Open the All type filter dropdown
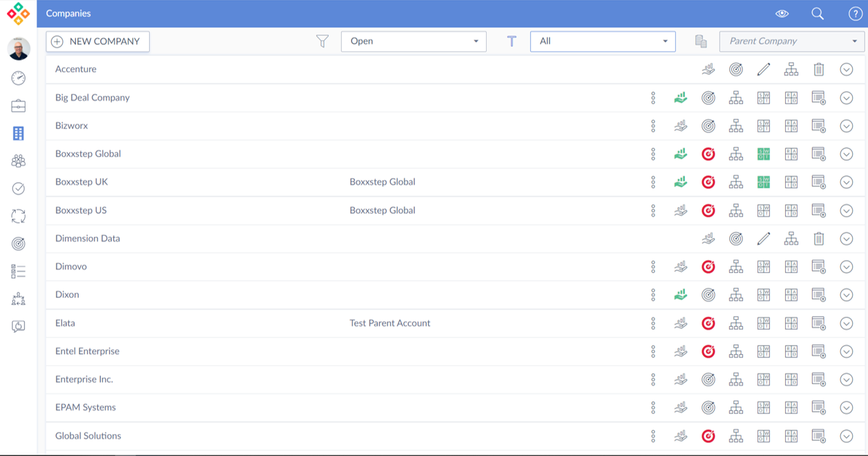The image size is (868, 456). tap(602, 41)
